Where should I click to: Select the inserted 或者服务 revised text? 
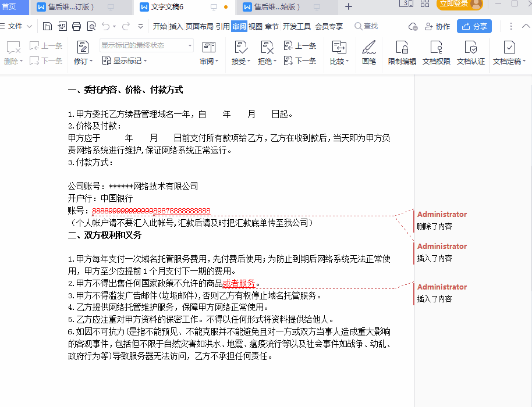239,283
